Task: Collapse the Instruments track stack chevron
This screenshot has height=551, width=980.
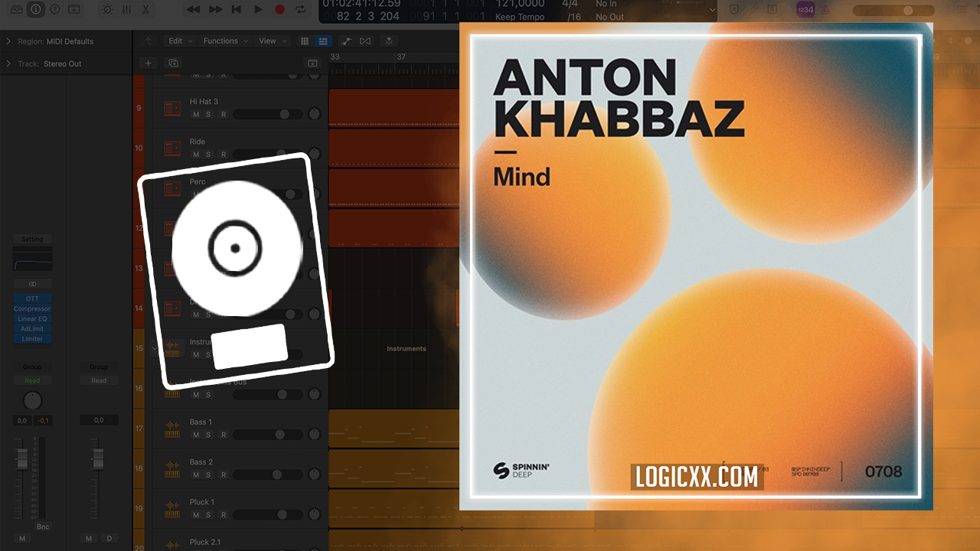Action: pos(155,348)
